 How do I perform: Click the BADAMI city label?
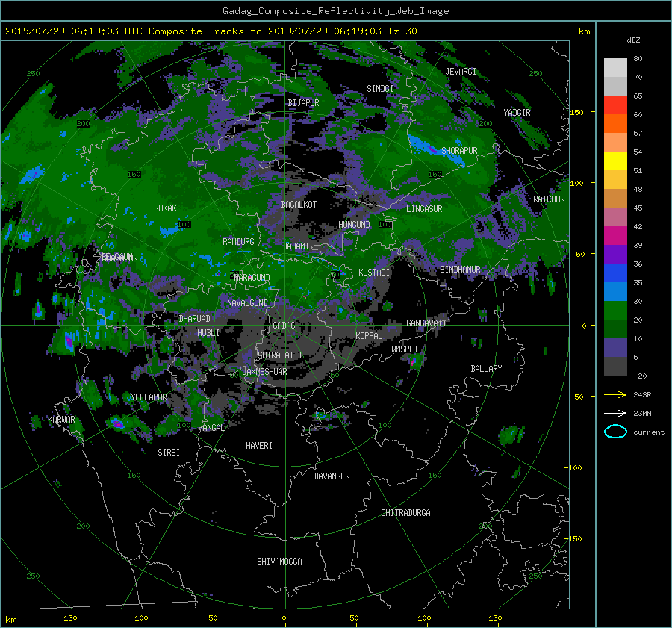(x=296, y=246)
